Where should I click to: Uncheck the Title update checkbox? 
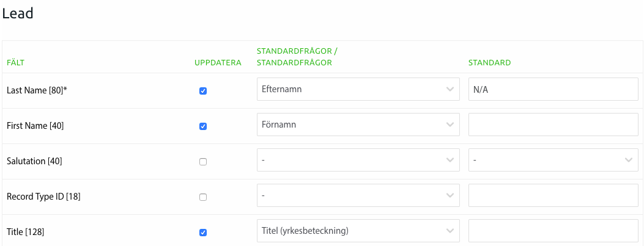tap(203, 233)
